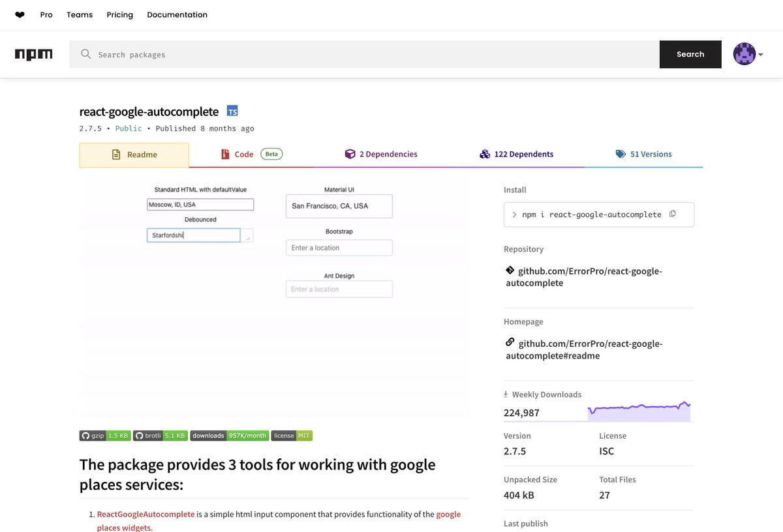This screenshot has width=783, height=532.
Task: Click the 224,987 weekly downloads number
Action: [x=521, y=413]
